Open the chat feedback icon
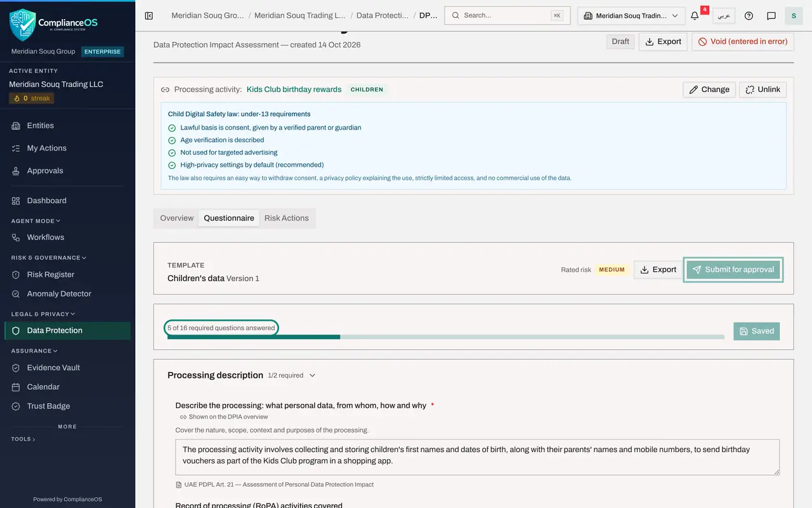The image size is (812, 508). click(x=771, y=16)
